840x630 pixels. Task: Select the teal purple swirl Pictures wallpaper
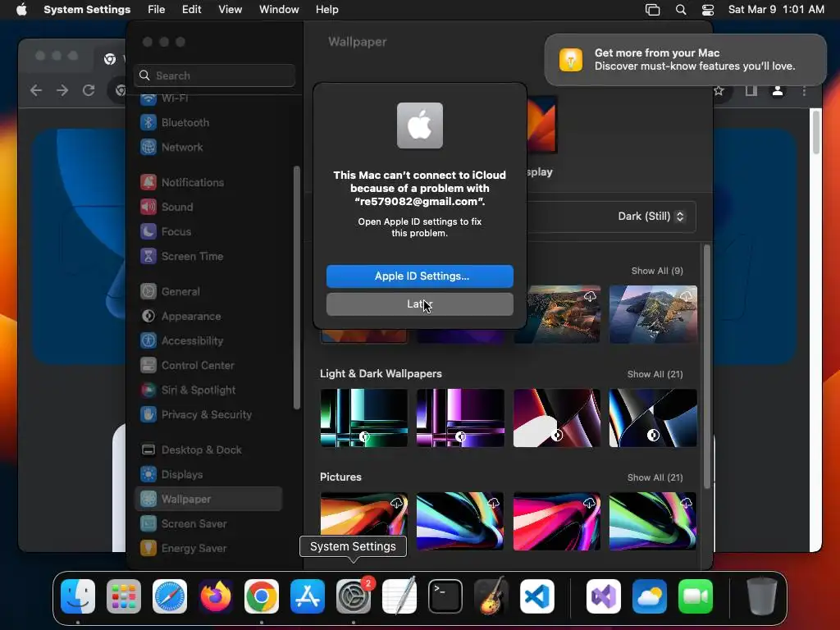click(x=460, y=521)
